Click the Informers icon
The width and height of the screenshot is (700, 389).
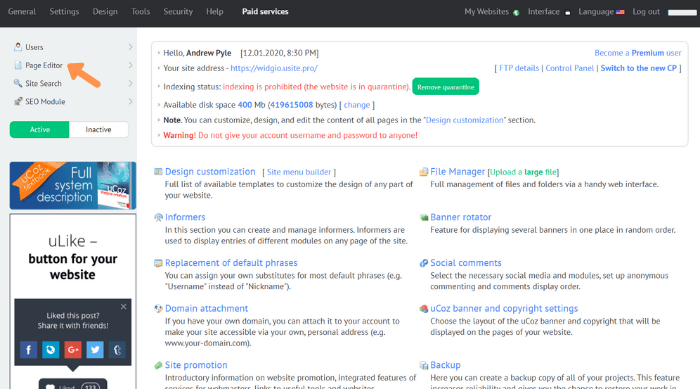click(x=158, y=217)
